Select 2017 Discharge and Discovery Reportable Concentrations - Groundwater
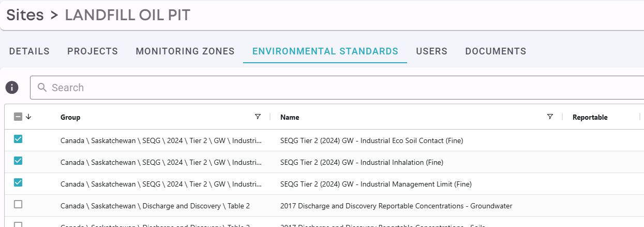 point(396,206)
